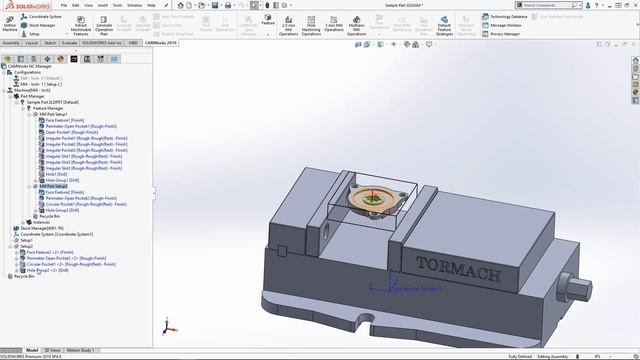The image size is (640, 360).
Task: Open the View menu
Action: point(88,5)
